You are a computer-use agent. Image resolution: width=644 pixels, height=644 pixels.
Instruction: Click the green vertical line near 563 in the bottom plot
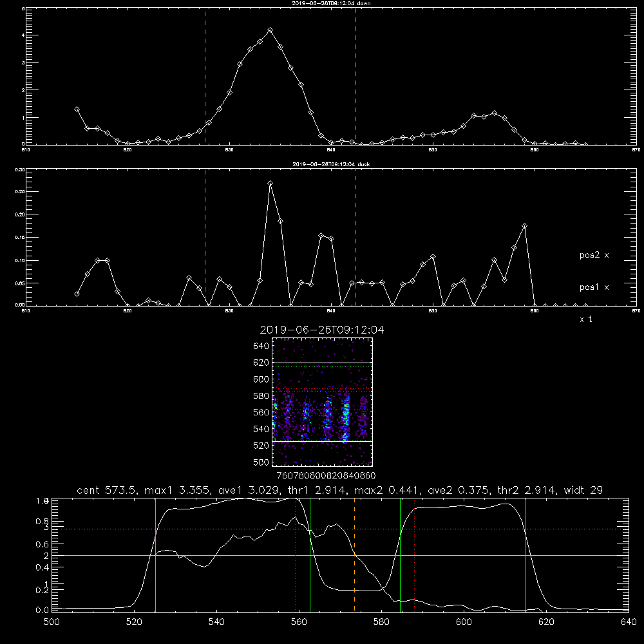tap(310, 554)
